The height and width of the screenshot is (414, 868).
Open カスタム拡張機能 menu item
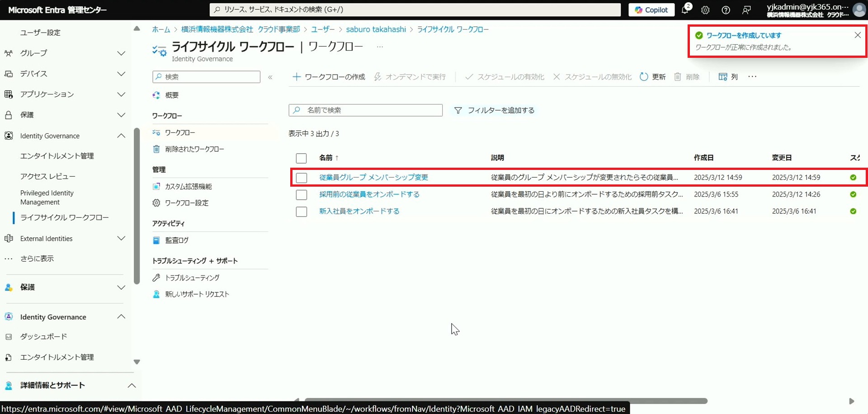[x=188, y=187]
